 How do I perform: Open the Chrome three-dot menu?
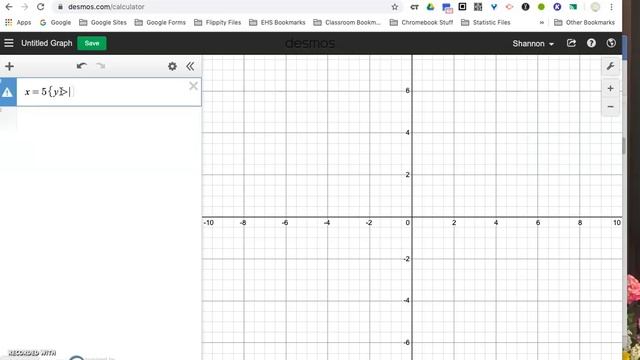point(611,7)
